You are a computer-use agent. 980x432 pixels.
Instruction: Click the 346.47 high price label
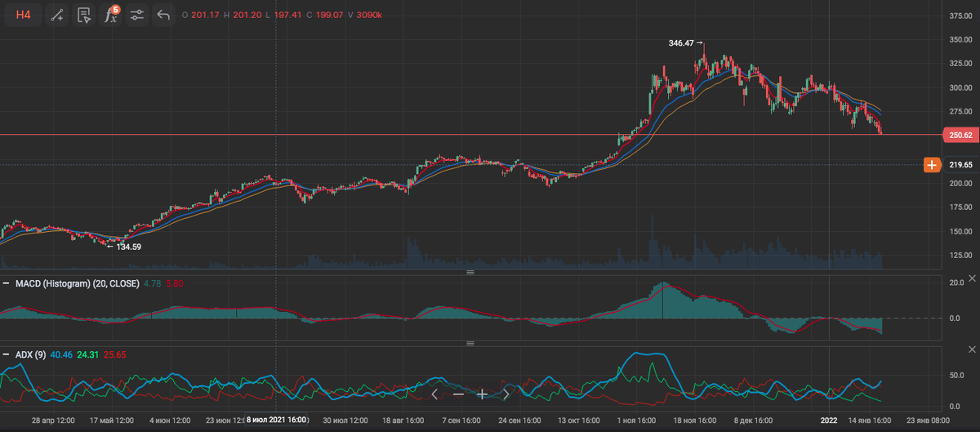click(682, 42)
